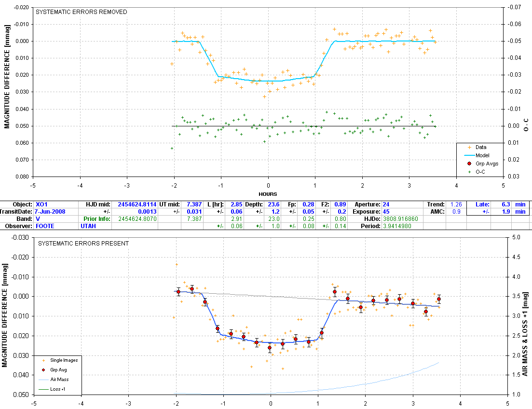
Task: Click prior F2 value 0.80
Action: pos(341,219)
